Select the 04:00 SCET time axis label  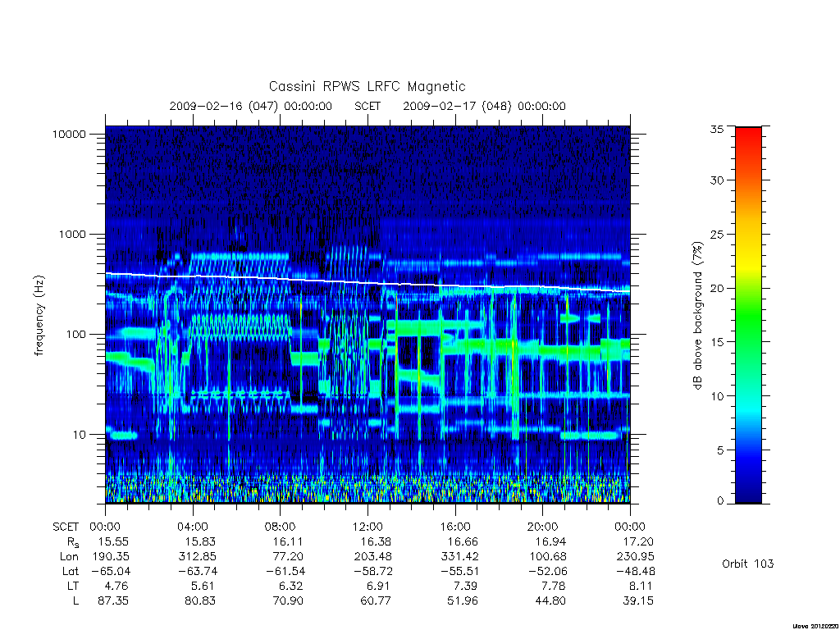pos(192,527)
